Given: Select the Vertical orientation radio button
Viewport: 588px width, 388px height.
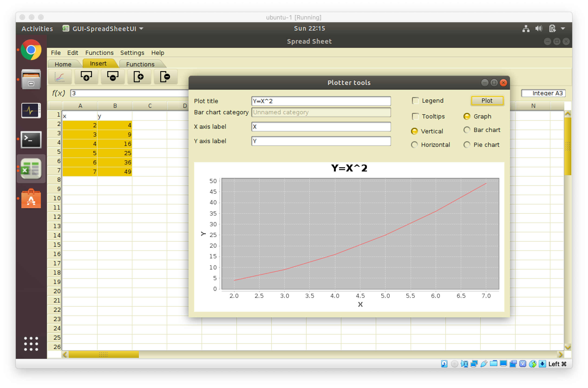Looking at the screenshot, I should (x=415, y=131).
